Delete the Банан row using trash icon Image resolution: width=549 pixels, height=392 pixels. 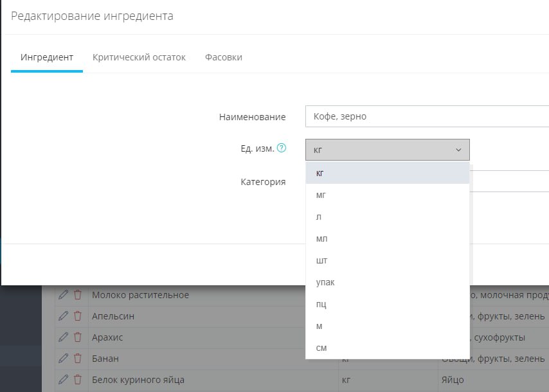click(x=78, y=358)
